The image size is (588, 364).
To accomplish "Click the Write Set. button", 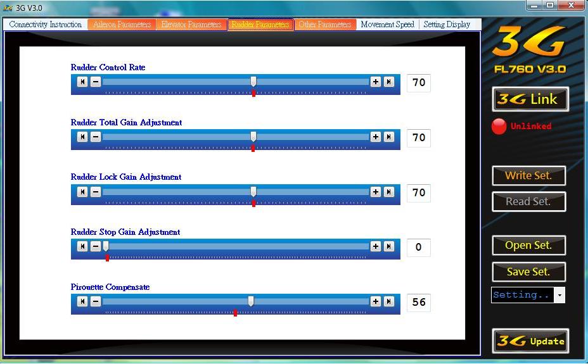I will pos(528,176).
